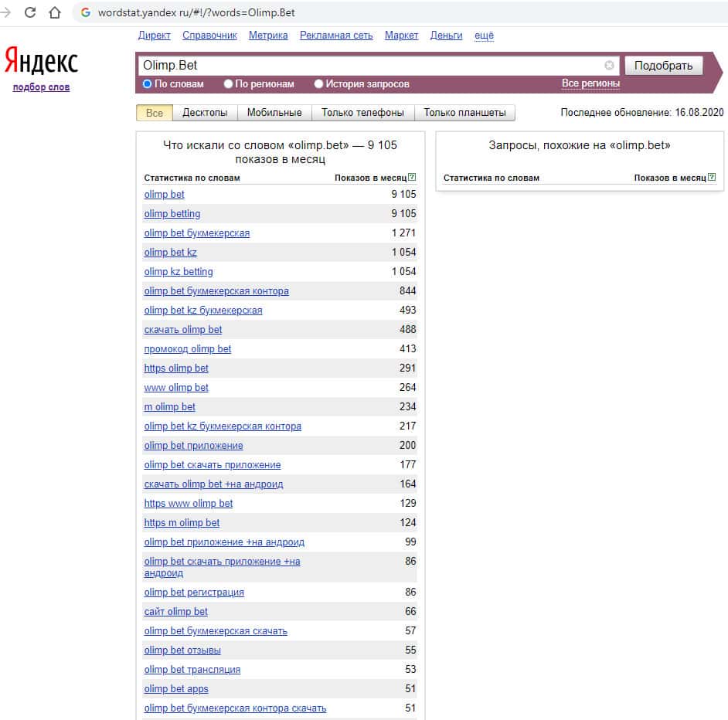
Task: Open olimp bet букмекерская контора query
Action: 216,291
